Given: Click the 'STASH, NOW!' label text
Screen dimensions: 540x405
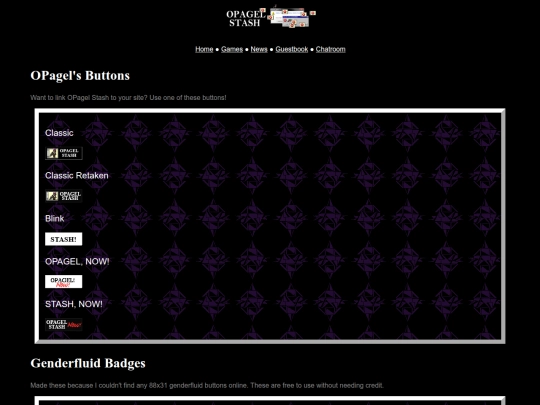Looking at the screenshot, I should [x=74, y=304].
